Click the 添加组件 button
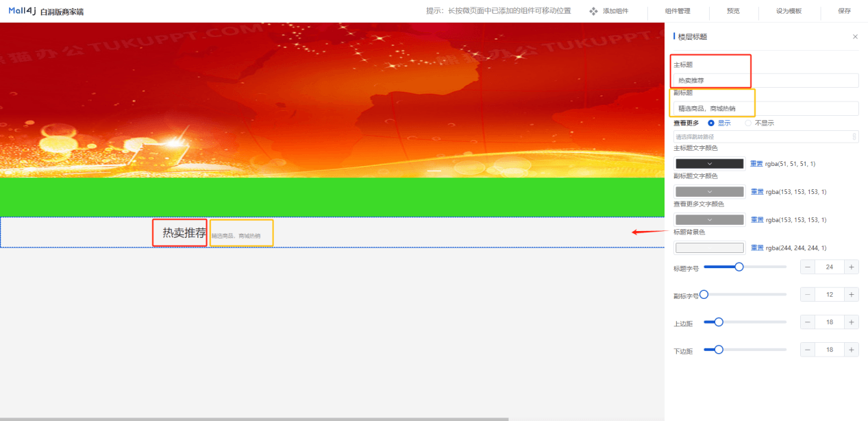Image resolution: width=868 pixels, height=421 pixels. click(608, 11)
